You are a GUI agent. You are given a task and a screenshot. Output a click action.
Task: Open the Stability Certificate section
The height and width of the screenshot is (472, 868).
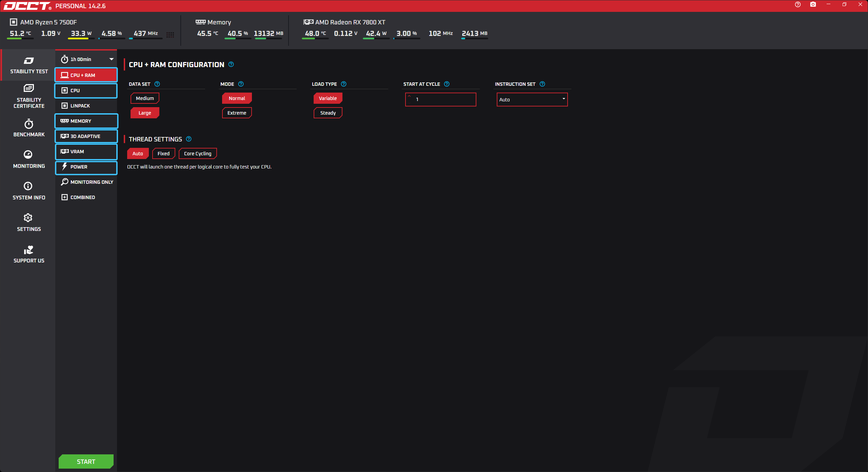pyautogui.click(x=29, y=96)
